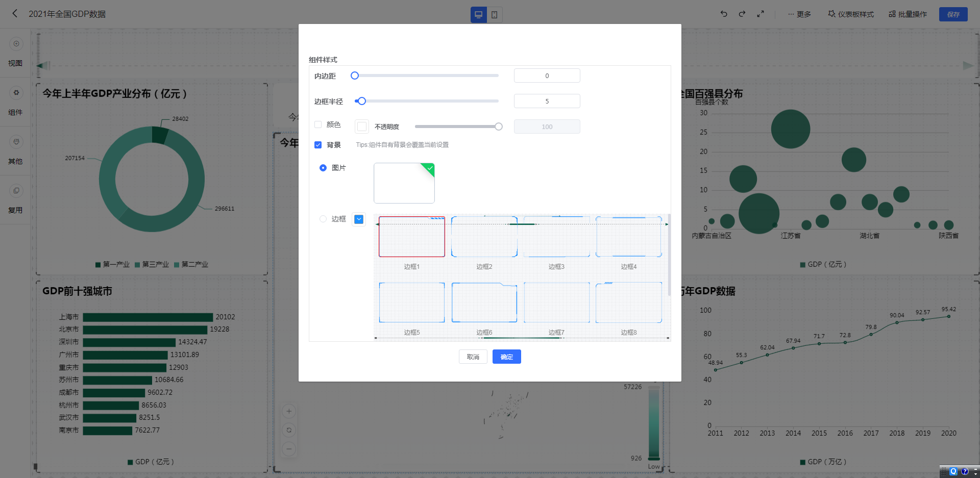
Task: Open the 视图 sidebar panel
Action: [15, 53]
